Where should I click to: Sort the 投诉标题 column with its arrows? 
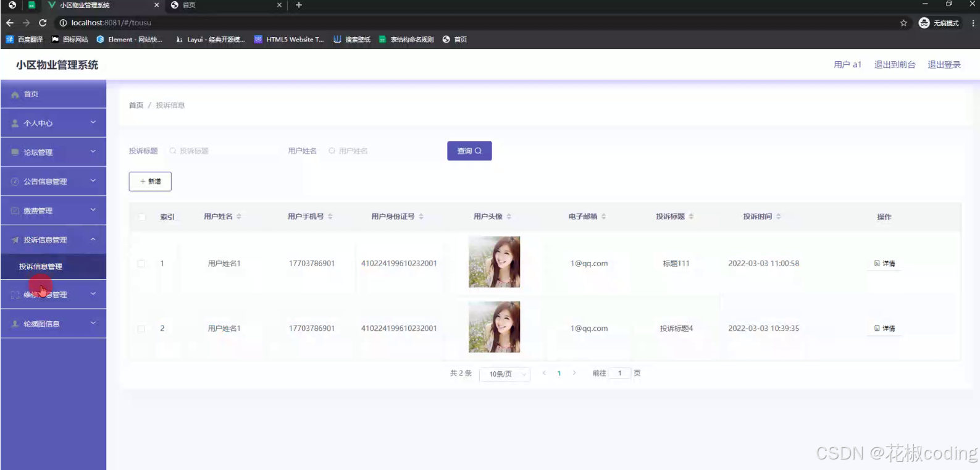point(691,217)
